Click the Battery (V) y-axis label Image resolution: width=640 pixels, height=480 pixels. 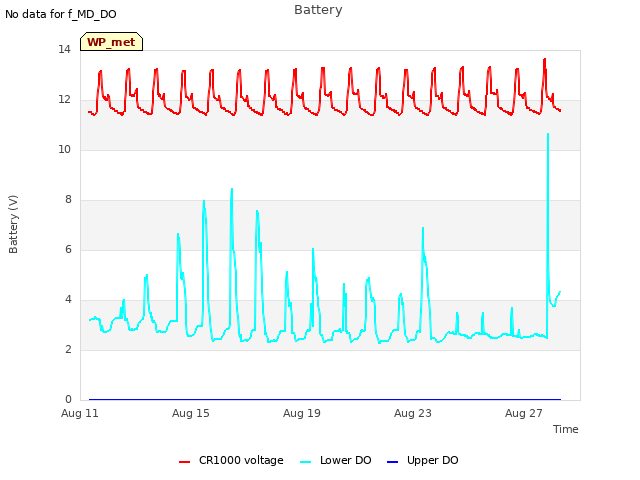pyautogui.click(x=13, y=224)
